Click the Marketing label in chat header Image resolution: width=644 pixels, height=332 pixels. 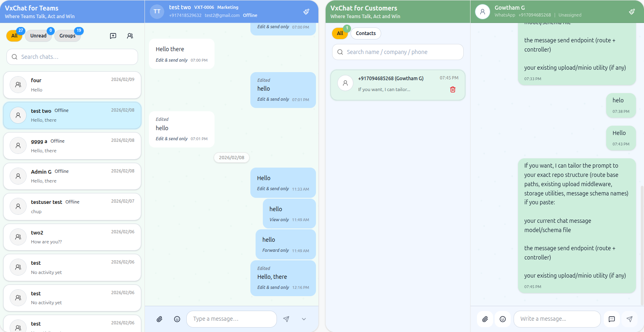[x=228, y=7]
